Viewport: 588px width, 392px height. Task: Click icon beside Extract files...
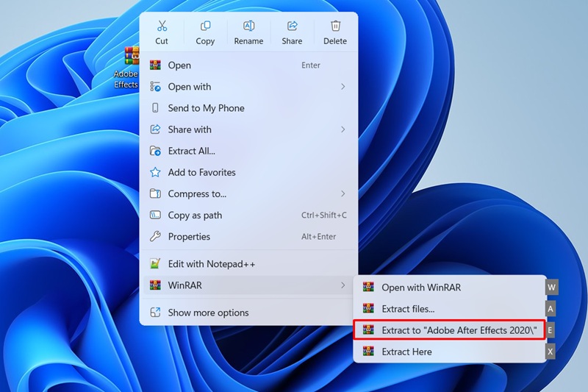pos(368,309)
